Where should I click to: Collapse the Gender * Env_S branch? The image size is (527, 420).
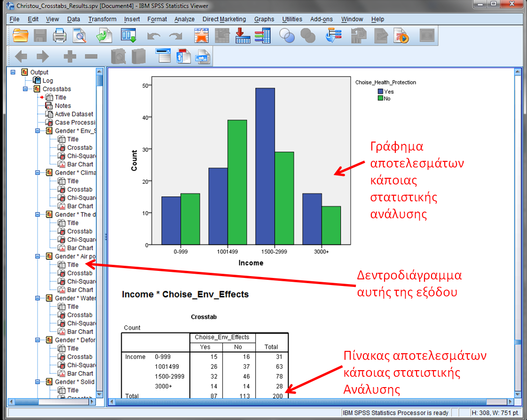coord(38,131)
